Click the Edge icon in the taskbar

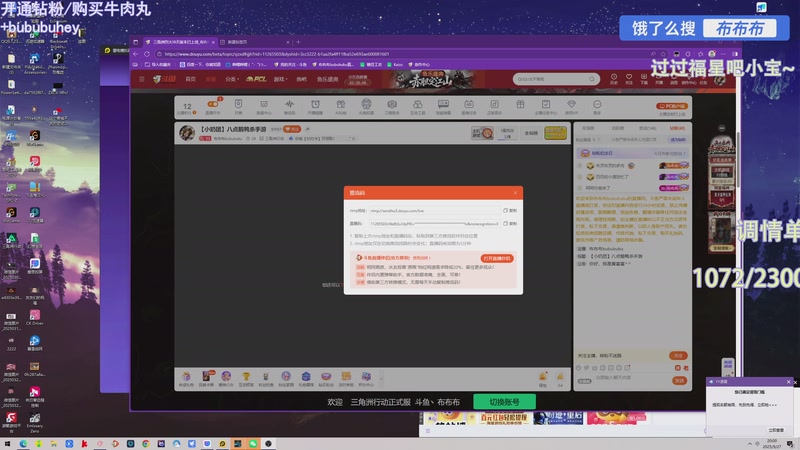(x=23, y=444)
